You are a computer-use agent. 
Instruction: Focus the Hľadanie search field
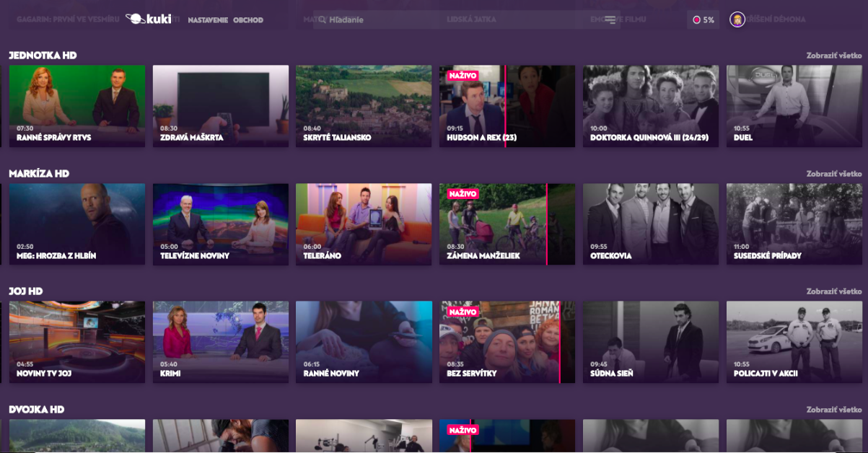466,20
